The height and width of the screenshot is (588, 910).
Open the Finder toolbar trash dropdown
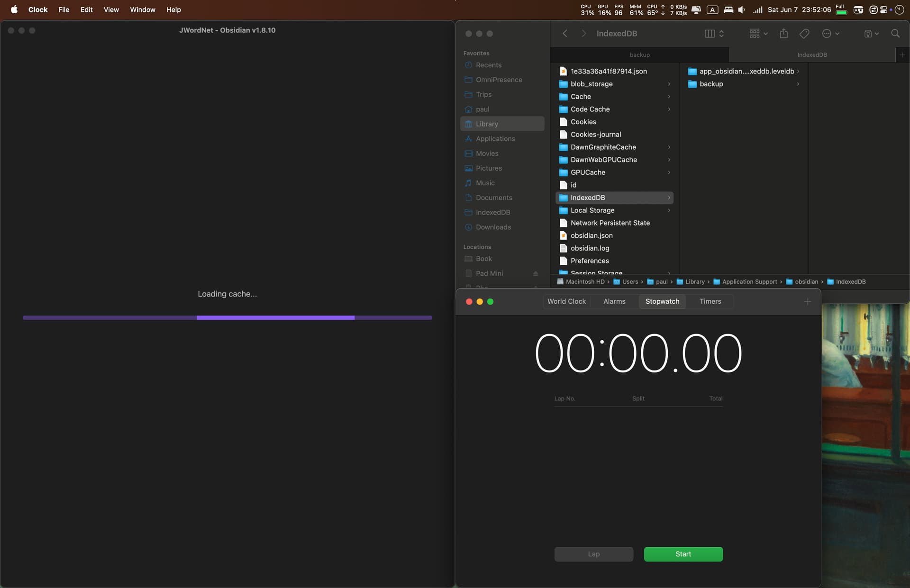[x=871, y=34]
